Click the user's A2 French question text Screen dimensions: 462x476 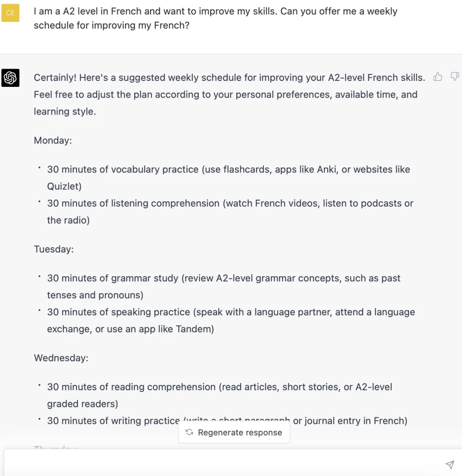click(x=216, y=18)
